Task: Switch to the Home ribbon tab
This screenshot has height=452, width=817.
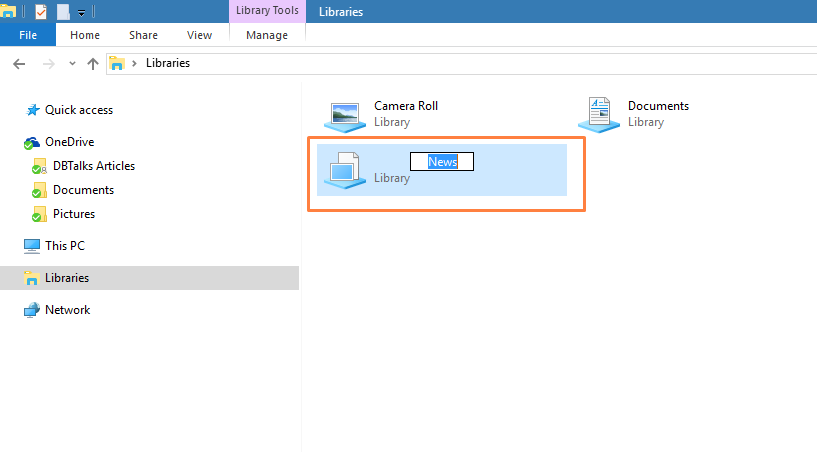Action: (85, 35)
